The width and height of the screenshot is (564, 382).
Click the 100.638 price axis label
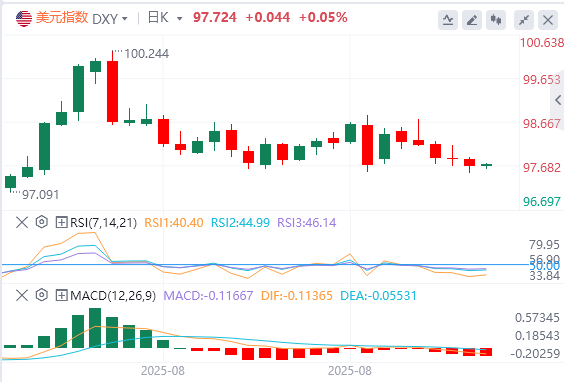[542, 43]
